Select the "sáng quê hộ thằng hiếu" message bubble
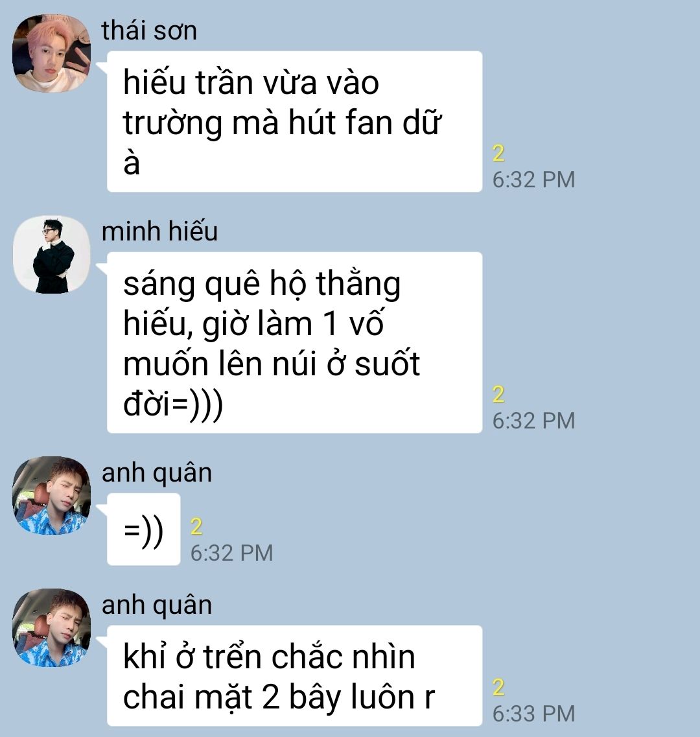700x737 pixels. [294, 342]
